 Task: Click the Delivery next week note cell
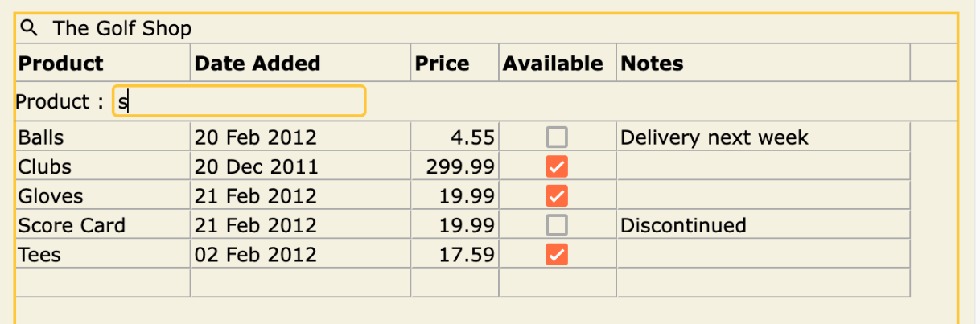pyautogui.click(x=764, y=137)
